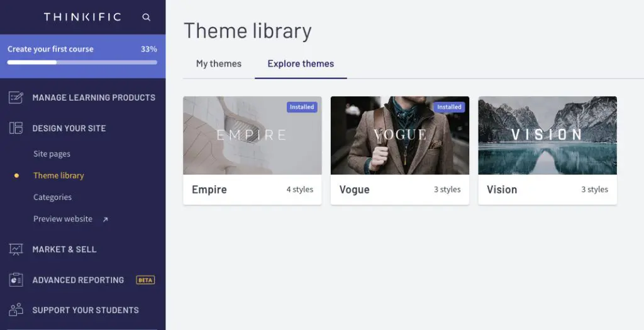Open Theme library in the sidebar
This screenshot has width=644, height=330.
58,175
